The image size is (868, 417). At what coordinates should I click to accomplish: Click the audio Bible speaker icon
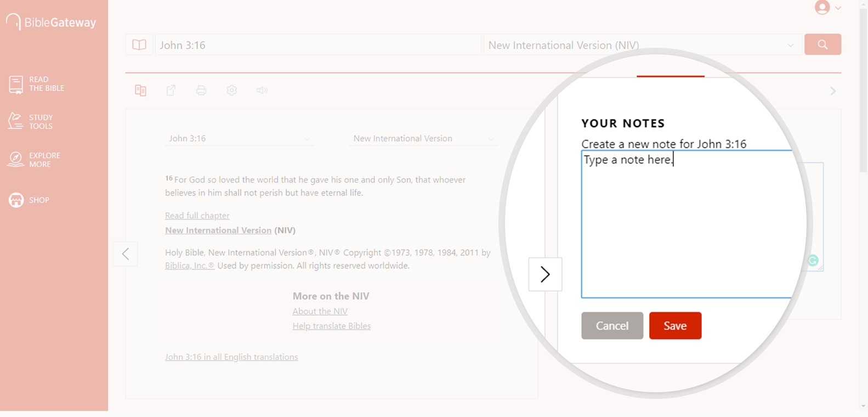click(262, 91)
